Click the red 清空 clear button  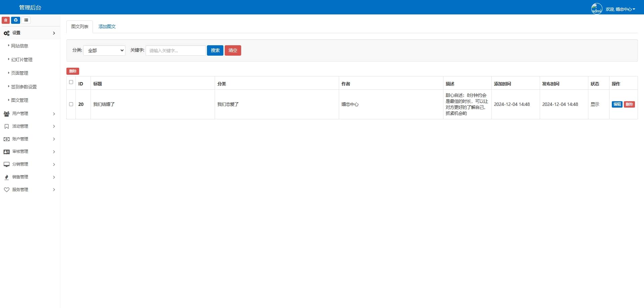(x=233, y=50)
